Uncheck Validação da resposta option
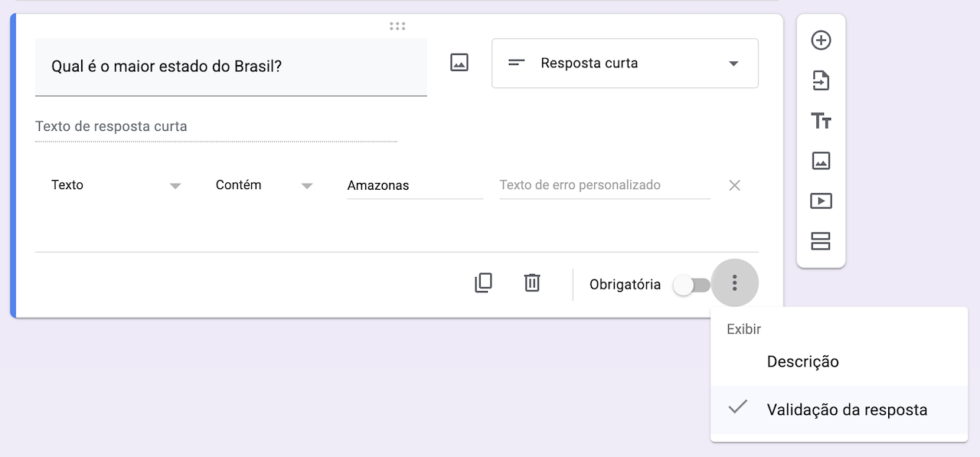The width and height of the screenshot is (980, 457). pyautogui.click(x=846, y=410)
